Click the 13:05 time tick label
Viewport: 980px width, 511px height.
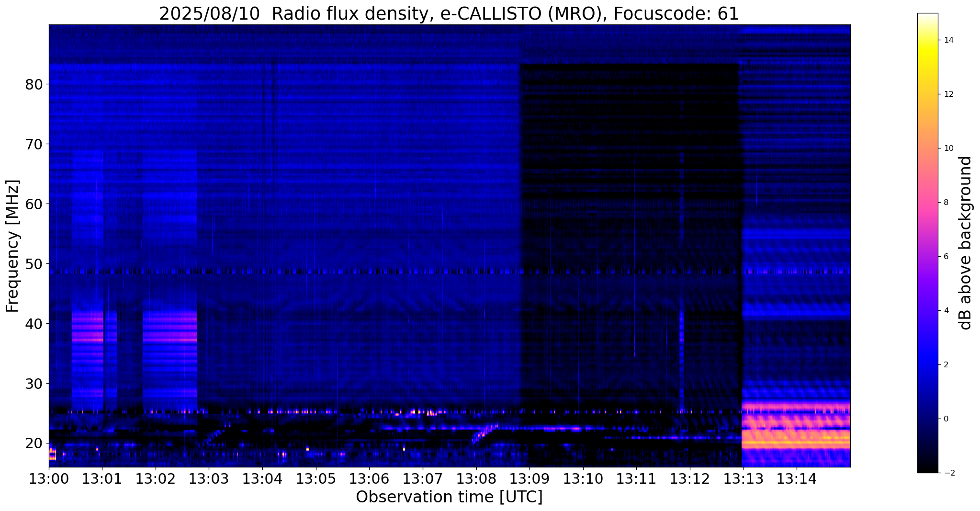315,479
